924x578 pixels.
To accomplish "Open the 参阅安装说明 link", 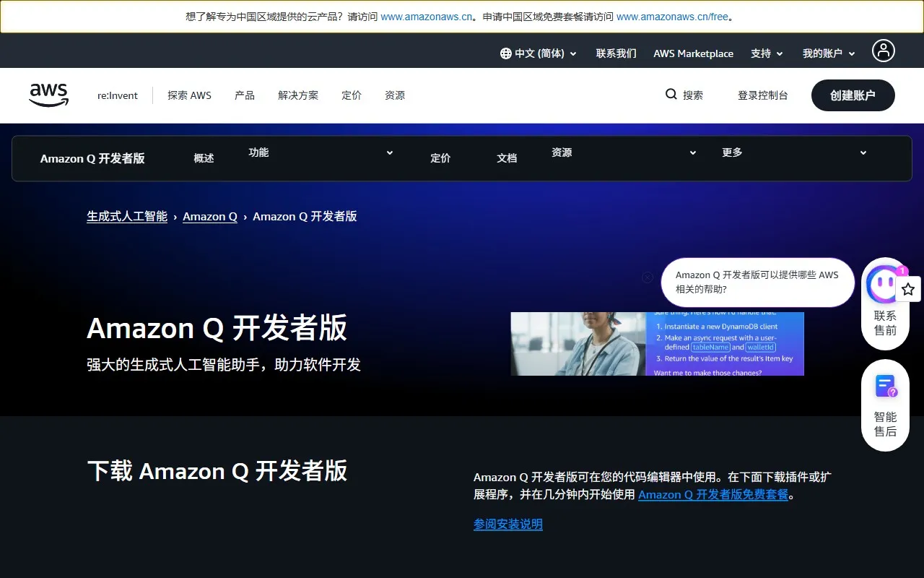I will [x=507, y=525].
